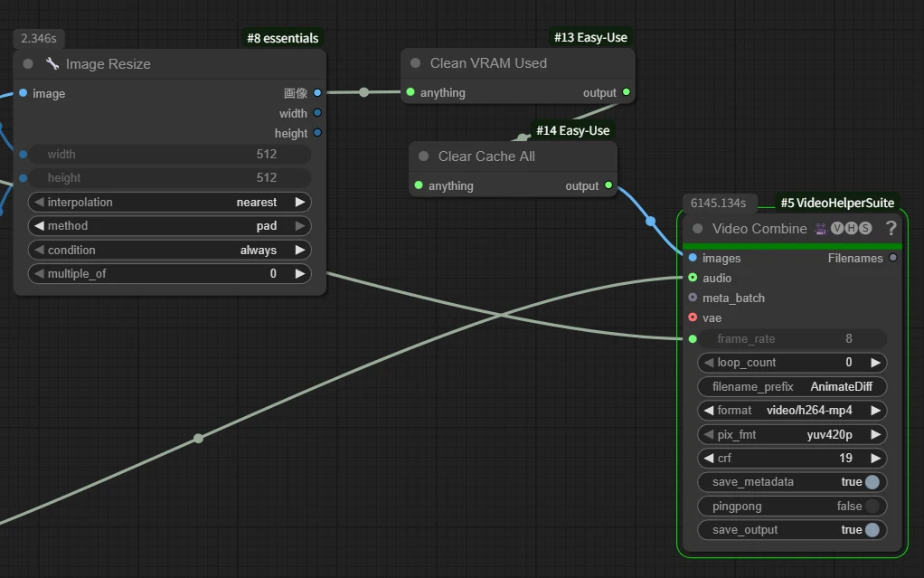Increase crf value with right arrow
Viewport: 924px width, 578px height.
point(875,459)
